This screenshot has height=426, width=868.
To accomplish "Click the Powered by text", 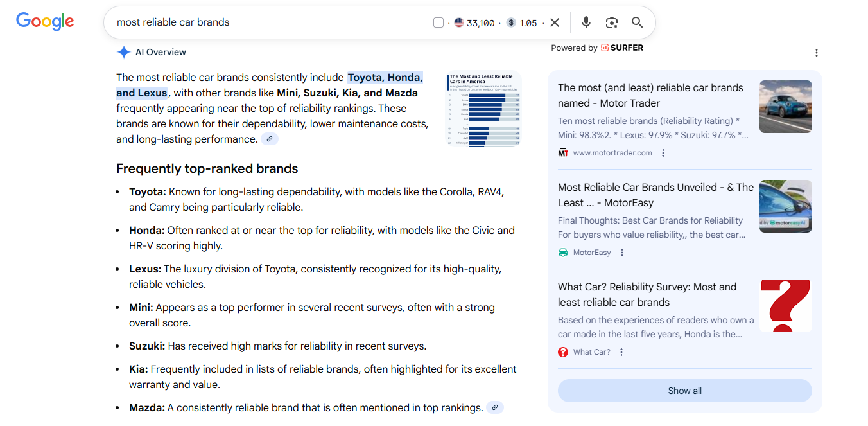I will (574, 48).
